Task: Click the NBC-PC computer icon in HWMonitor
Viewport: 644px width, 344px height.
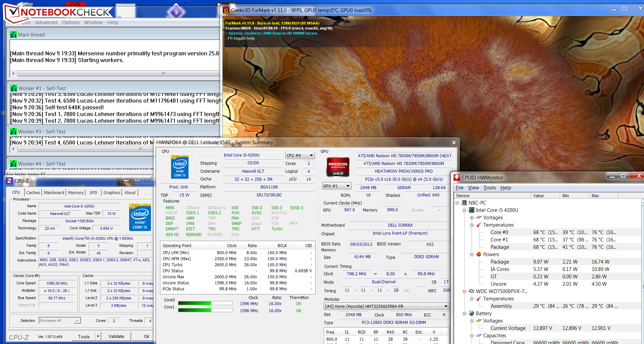Action: [465, 203]
